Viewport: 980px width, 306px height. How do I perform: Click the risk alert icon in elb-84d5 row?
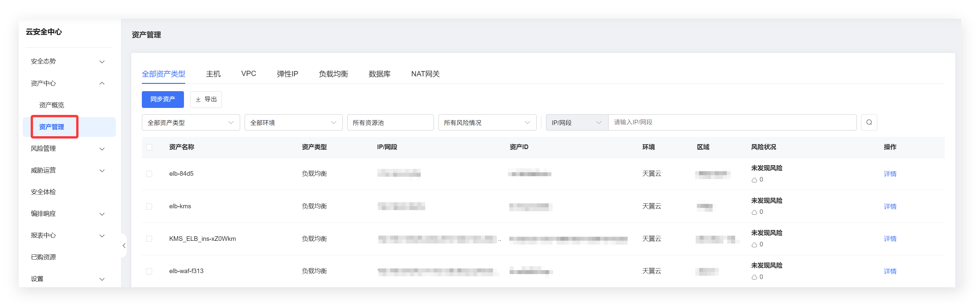(x=754, y=180)
